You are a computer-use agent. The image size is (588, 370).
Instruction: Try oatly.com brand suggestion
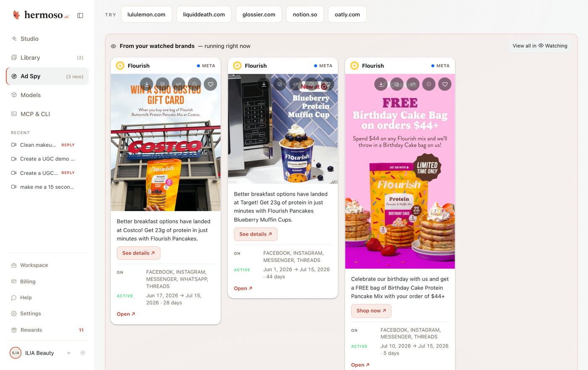tap(347, 14)
